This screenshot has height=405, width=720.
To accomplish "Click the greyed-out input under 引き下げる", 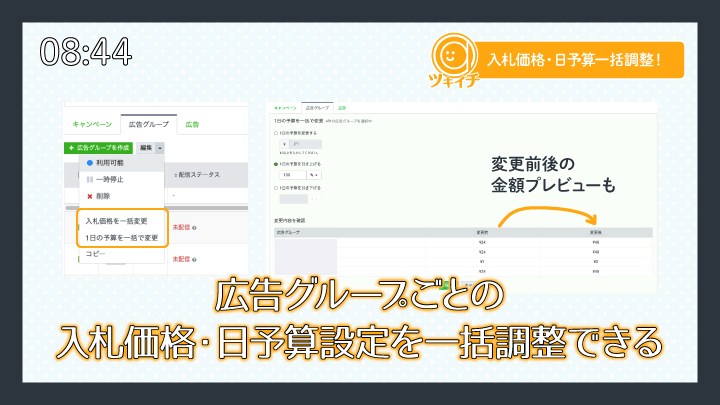I will pyautogui.click(x=293, y=199).
